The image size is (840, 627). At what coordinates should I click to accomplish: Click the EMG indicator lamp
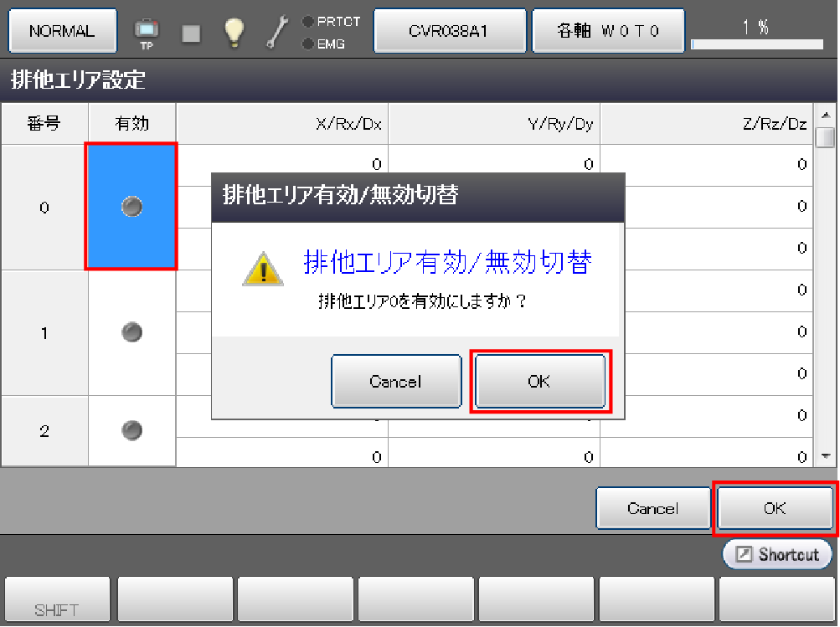308,44
